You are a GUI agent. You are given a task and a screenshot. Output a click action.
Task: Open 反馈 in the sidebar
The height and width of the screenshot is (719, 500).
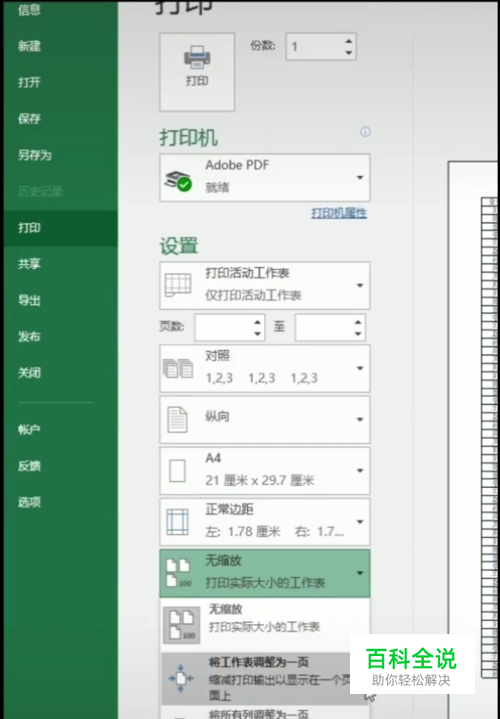29,466
